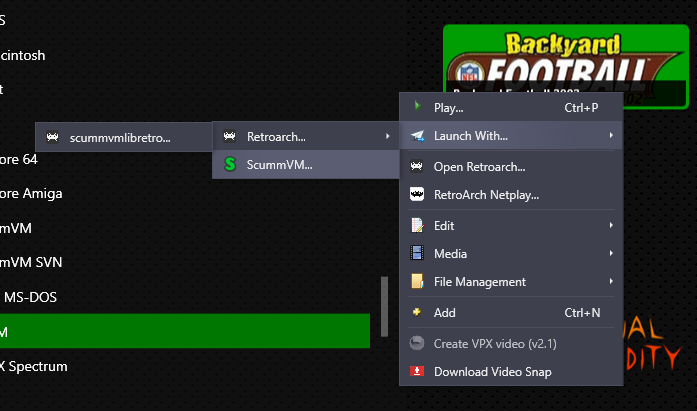Expand the Media submenu arrow

click(611, 253)
